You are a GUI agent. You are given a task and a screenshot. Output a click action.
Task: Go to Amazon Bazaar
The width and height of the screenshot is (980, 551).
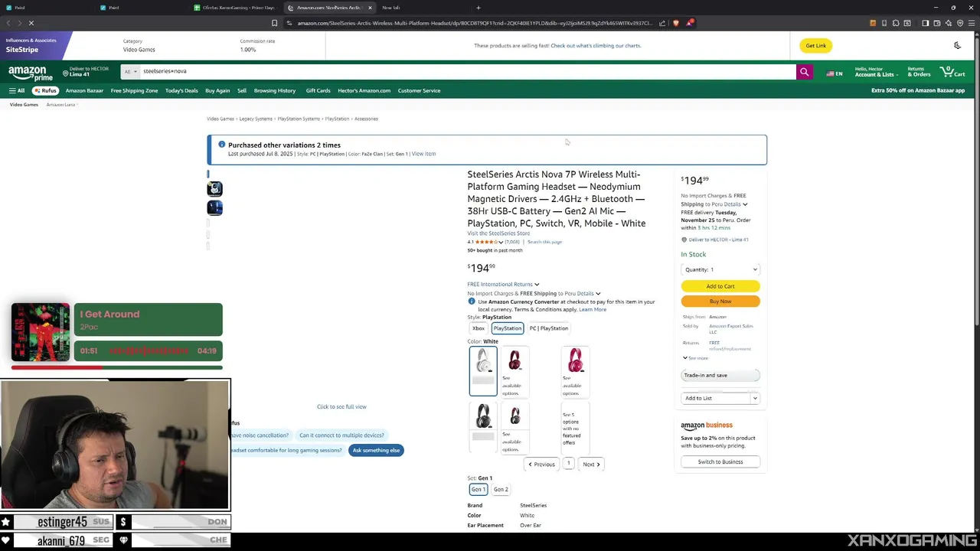click(x=84, y=90)
